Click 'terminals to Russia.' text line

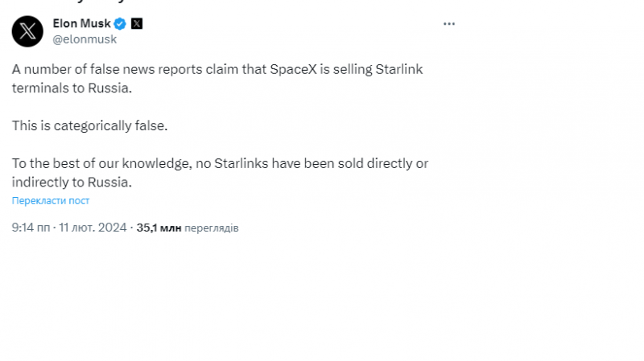click(x=71, y=88)
